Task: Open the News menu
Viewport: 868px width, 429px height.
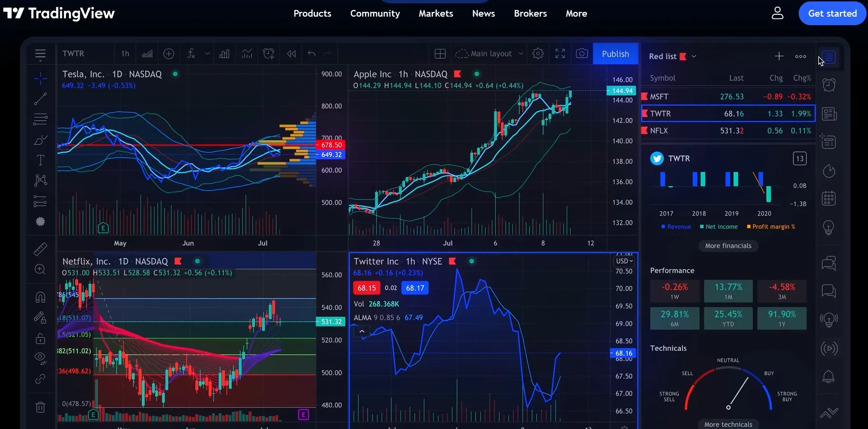Action: (x=484, y=13)
